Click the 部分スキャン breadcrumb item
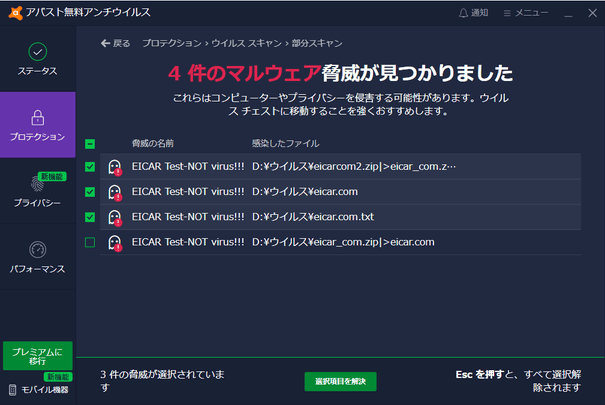This screenshot has width=605, height=405. tap(317, 43)
